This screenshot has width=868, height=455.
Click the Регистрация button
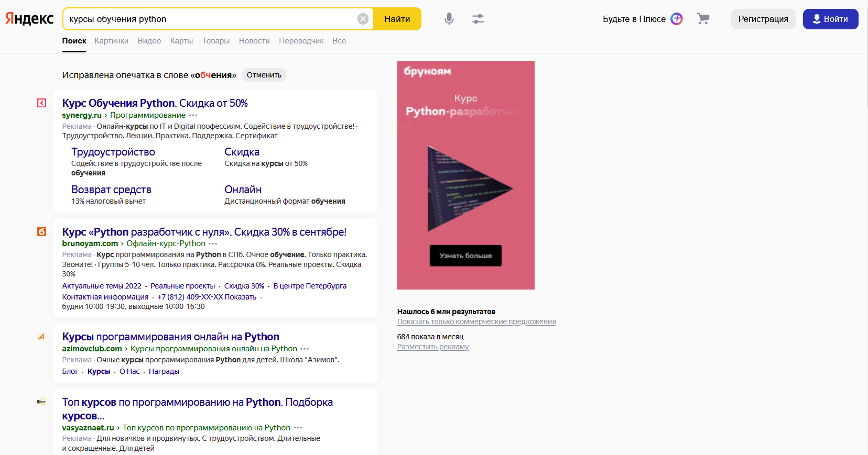763,19
